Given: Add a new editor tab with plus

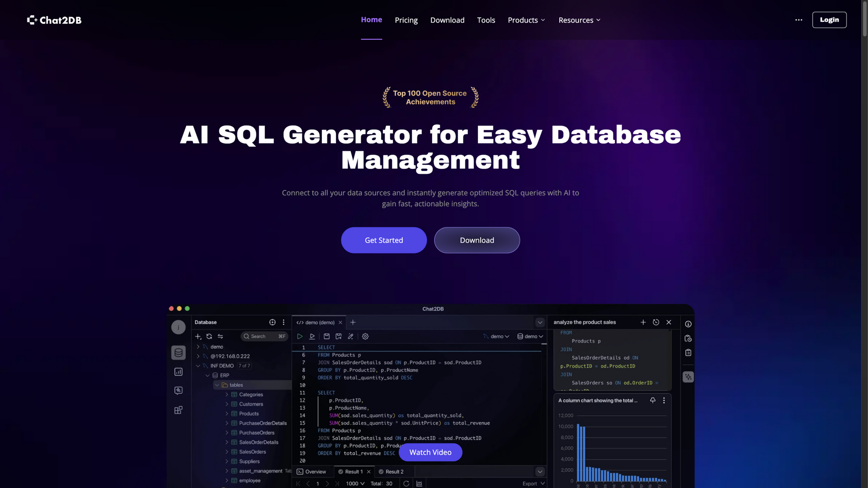Looking at the screenshot, I should pyautogui.click(x=353, y=323).
